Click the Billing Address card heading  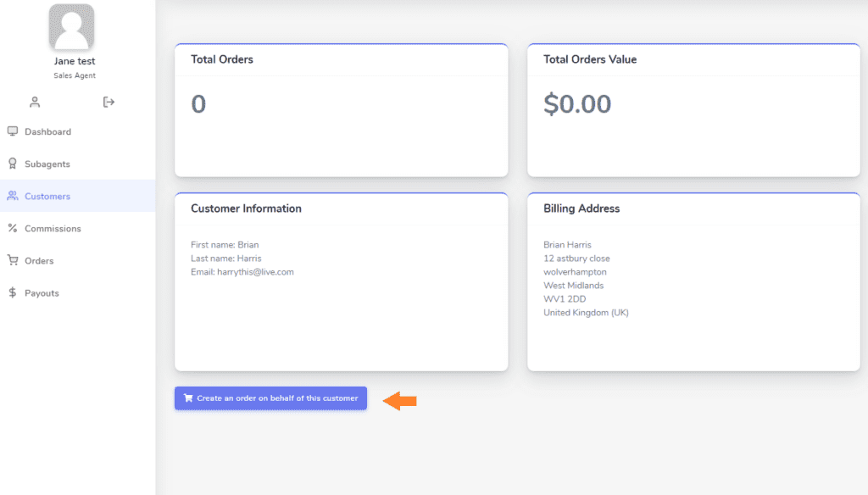point(581,209)
